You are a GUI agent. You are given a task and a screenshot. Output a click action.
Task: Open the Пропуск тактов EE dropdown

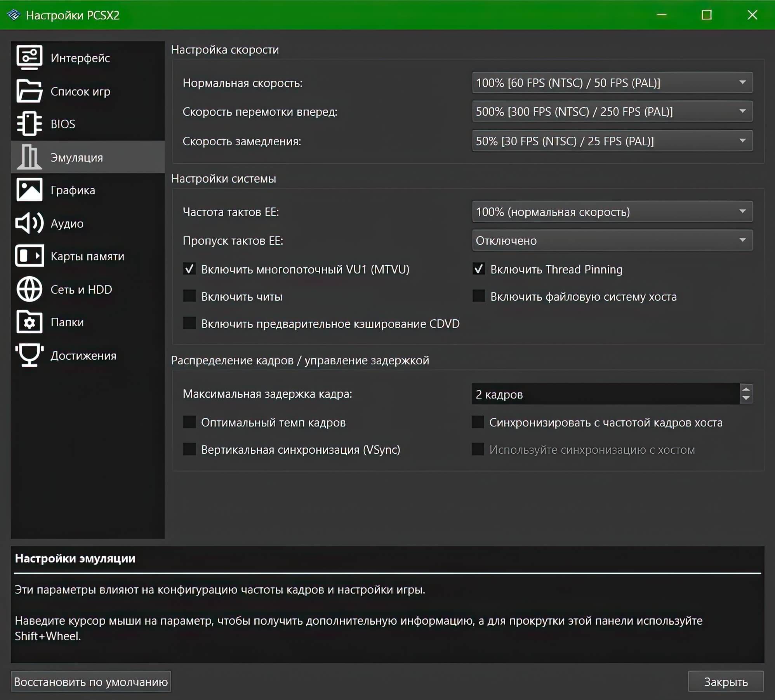click(612, 240)
